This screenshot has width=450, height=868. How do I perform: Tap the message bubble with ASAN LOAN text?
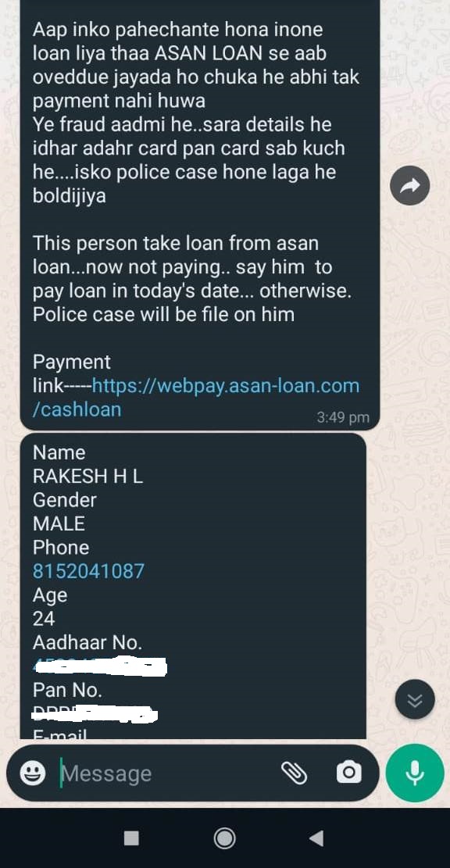(x=200, y=215)
